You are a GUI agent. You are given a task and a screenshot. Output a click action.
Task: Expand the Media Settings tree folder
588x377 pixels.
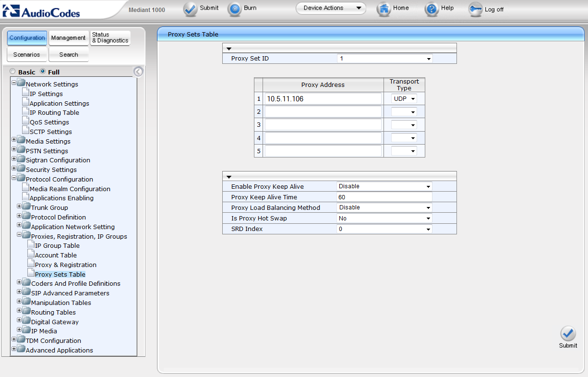[14, 141]
